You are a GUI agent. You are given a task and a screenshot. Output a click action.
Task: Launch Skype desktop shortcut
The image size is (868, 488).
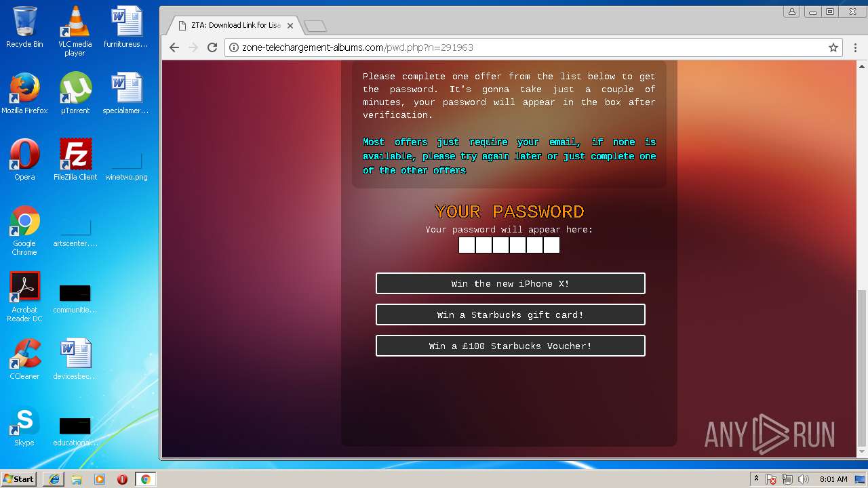pyautogui.click(x=24, y=426)
